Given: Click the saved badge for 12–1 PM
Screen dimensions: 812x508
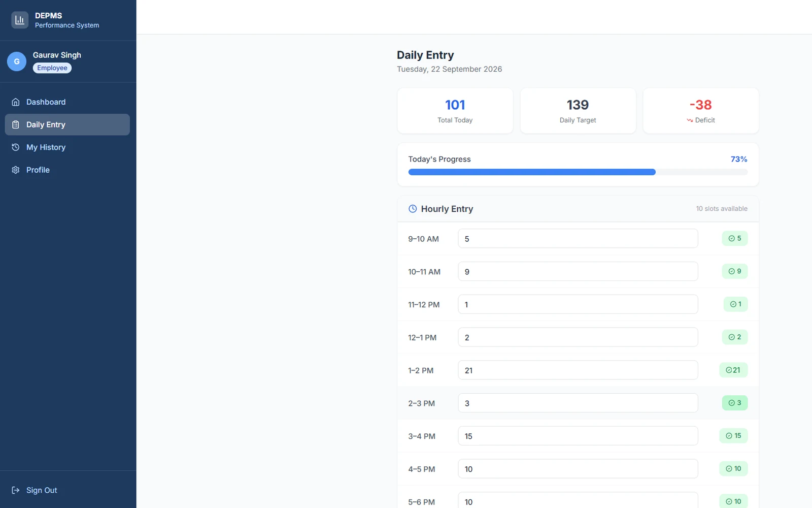Looking at the screenshot, I should (x=734, y=337).
